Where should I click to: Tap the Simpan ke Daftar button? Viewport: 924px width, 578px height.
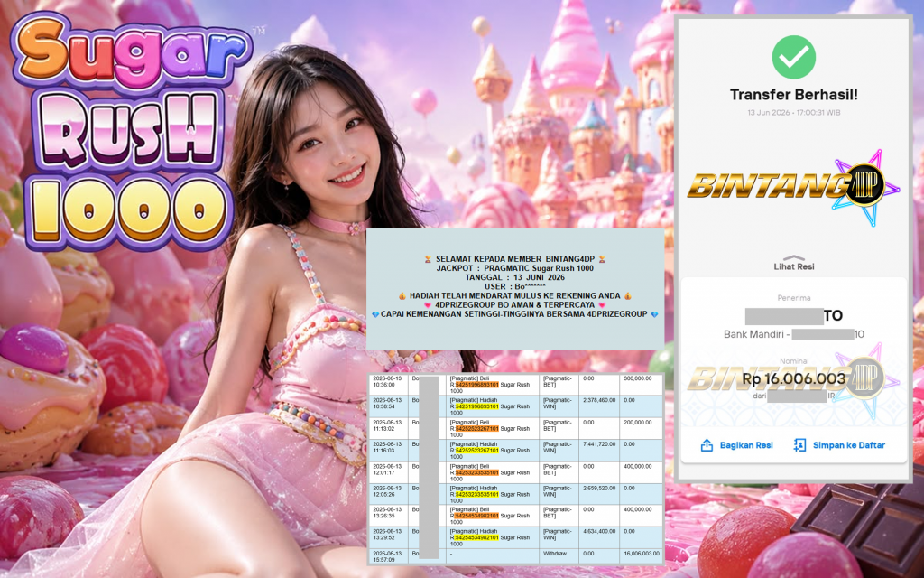[839, 445]
